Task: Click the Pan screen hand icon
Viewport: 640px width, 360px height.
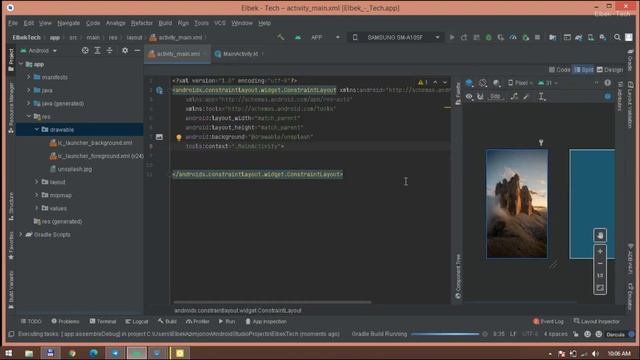Action: click(x=600, y=236)
